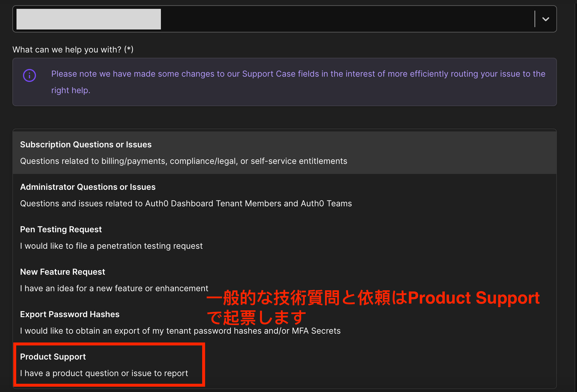Click the red Japanese annotation text
Screen dimensions: 577x392
point(373,298)
